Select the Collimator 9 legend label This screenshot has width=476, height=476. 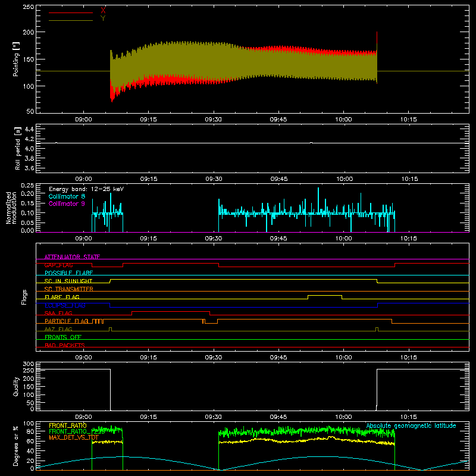coord(67,203)
